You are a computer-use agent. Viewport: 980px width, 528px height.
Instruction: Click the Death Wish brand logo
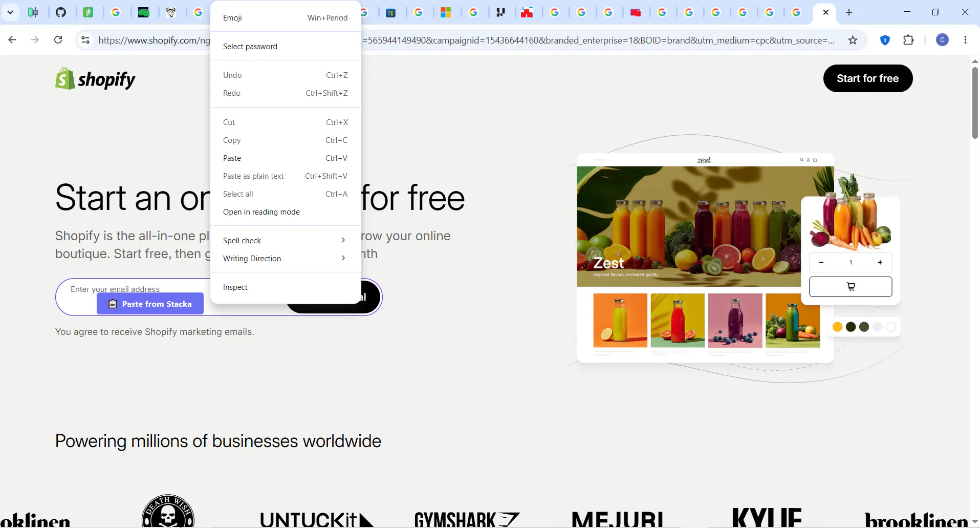pyautogui.click(x=168, y=511)
